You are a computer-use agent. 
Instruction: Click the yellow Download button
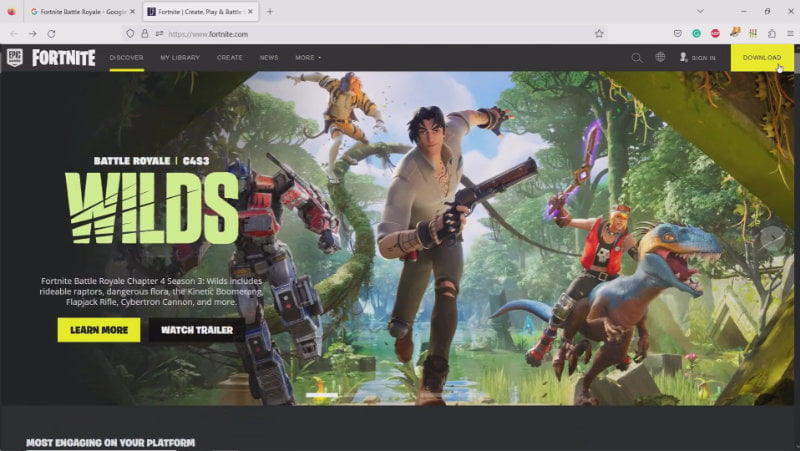pos(762,58)
